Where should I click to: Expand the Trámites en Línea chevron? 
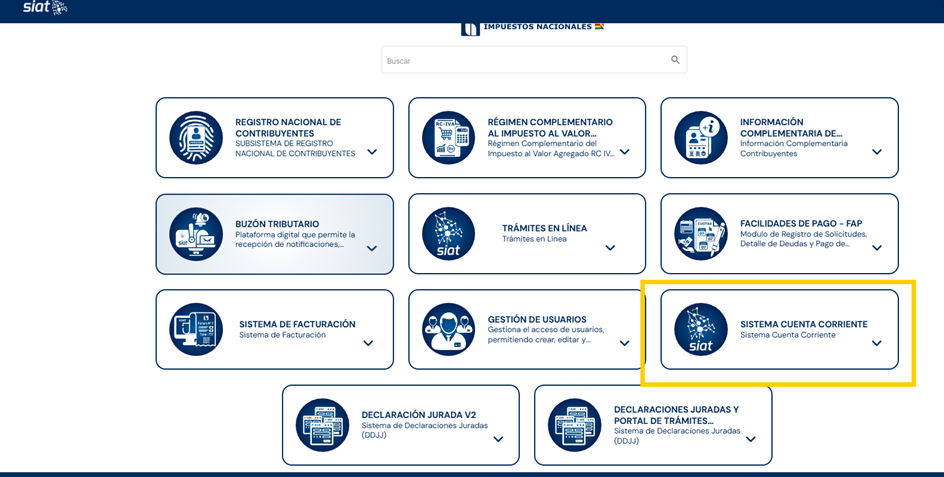pyautogui.click(x=610, y=248)
